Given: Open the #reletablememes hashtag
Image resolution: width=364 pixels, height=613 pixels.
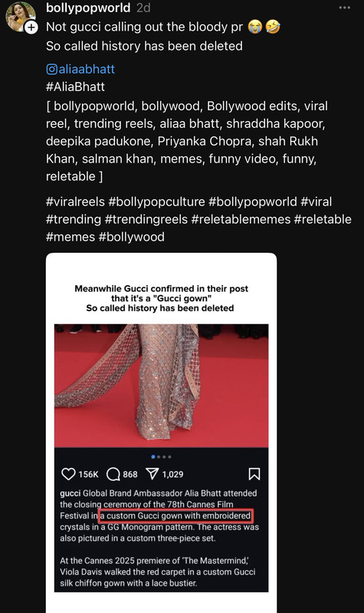Looking at the screenshot, I should click(241, 219).
